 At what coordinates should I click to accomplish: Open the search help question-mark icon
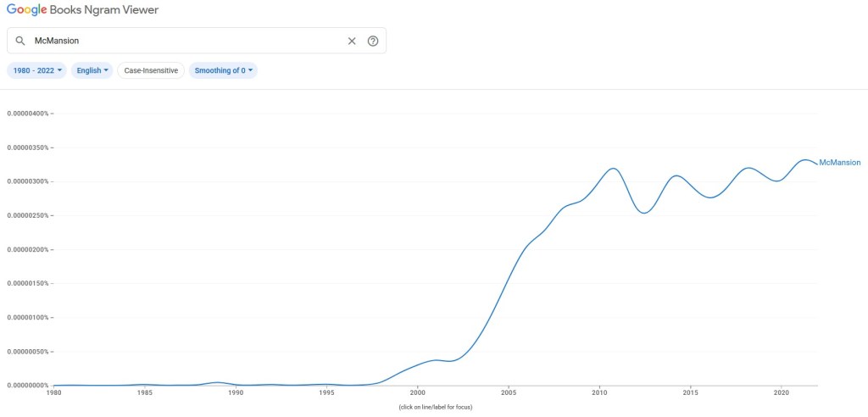(373, 41)
